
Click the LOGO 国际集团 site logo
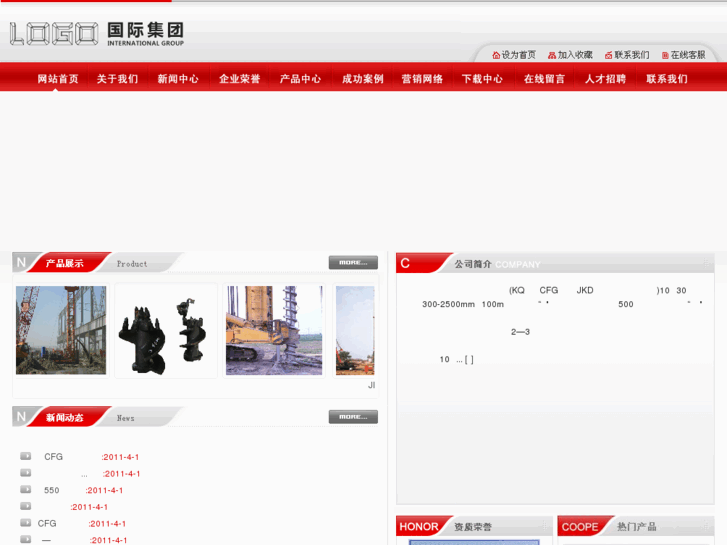[97, 33]
